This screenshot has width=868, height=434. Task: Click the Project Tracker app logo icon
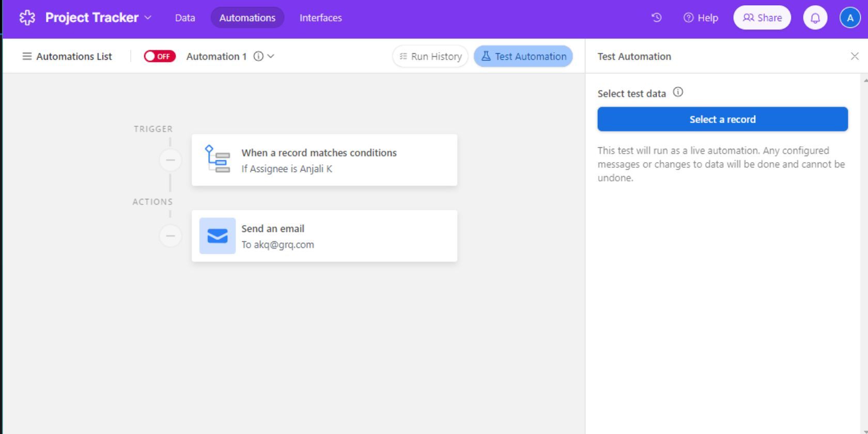(x=27, y=18)
